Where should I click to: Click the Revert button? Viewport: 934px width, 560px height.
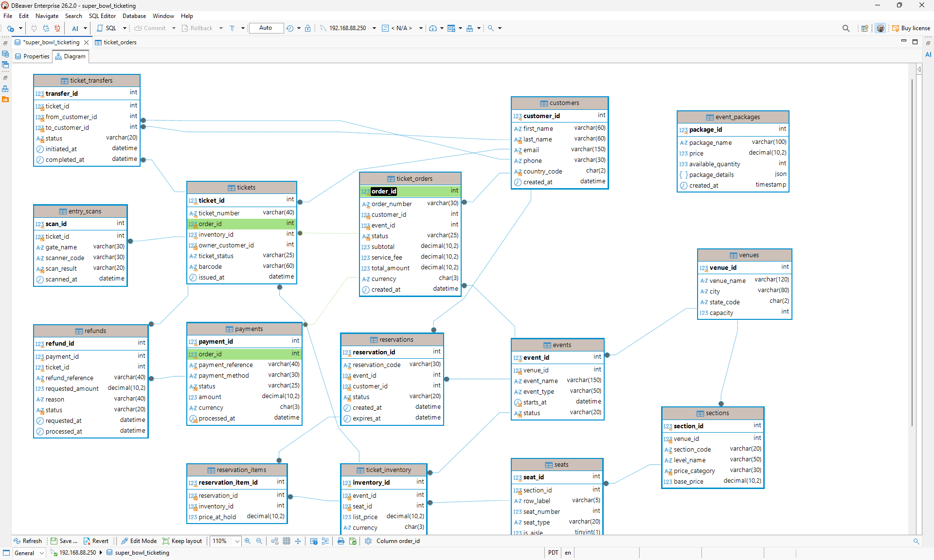point(96,541)
